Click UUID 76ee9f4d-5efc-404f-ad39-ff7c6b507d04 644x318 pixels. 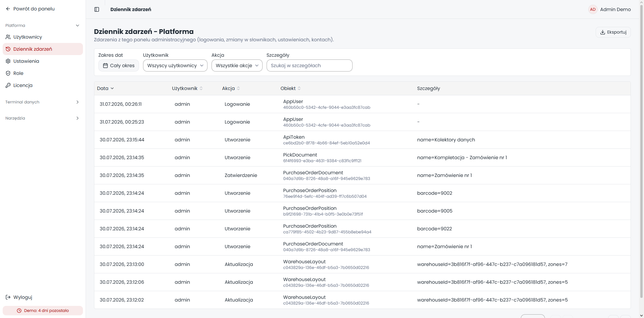pos(325,196)
